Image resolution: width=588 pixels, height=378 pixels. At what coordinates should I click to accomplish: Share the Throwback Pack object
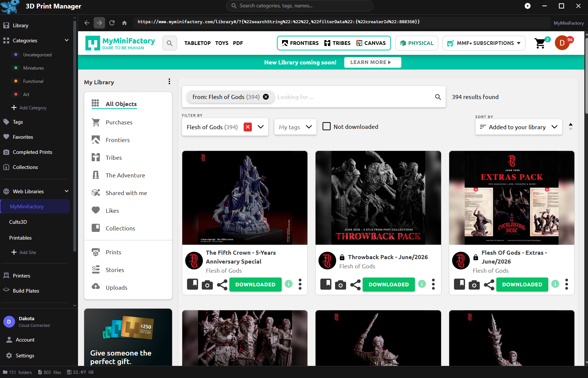point(355,285)
